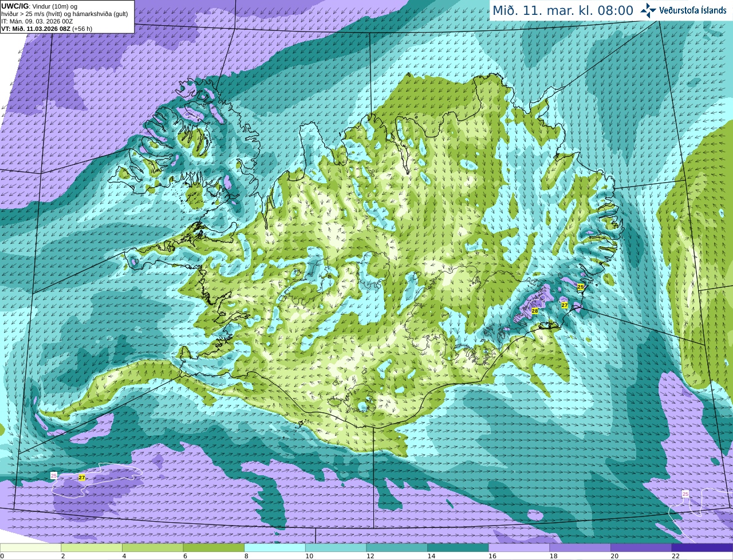The image size is (733, 560).
Task: Pick the palest 0–2 m/s legend swatch
Action: (30, 548)
